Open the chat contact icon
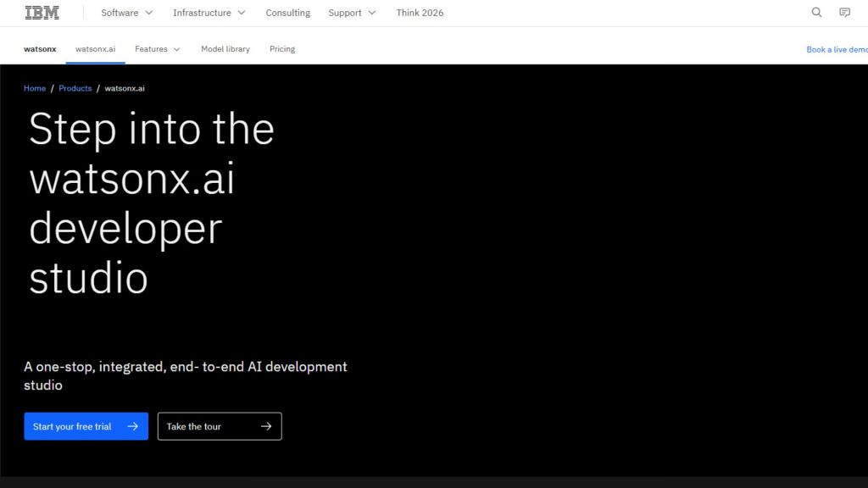 [845, 12]
